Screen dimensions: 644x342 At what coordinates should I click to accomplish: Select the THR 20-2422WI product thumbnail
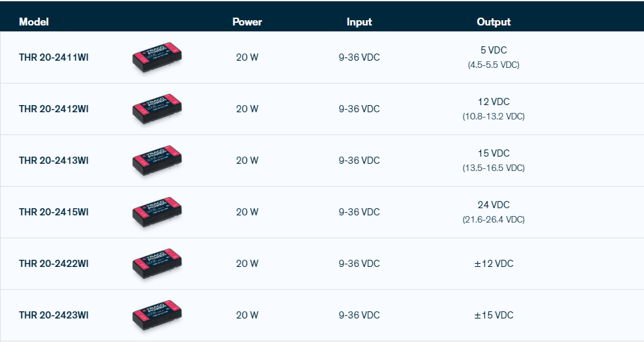[156, 264]
